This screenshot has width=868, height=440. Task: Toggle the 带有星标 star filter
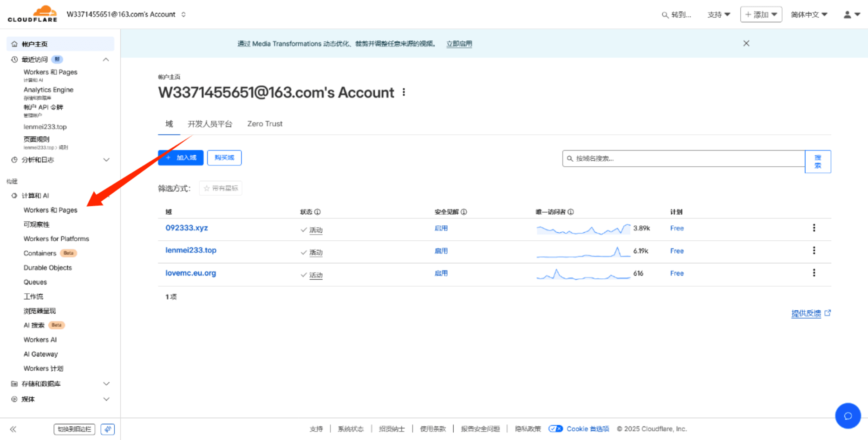click(220, 188)
